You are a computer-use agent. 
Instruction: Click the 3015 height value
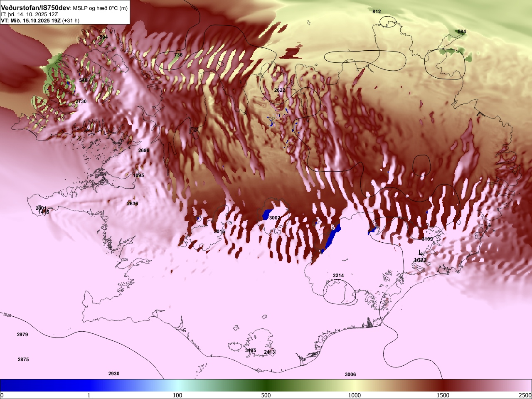pyautogui.click(x=219, y=232)
